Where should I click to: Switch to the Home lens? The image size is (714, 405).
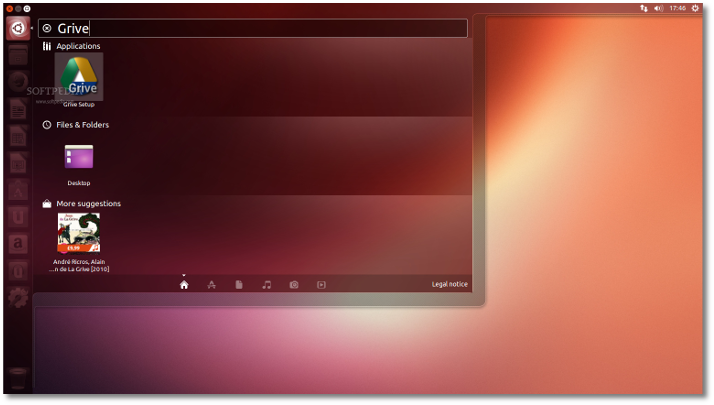pyautogui.click(x=184, y=285)
